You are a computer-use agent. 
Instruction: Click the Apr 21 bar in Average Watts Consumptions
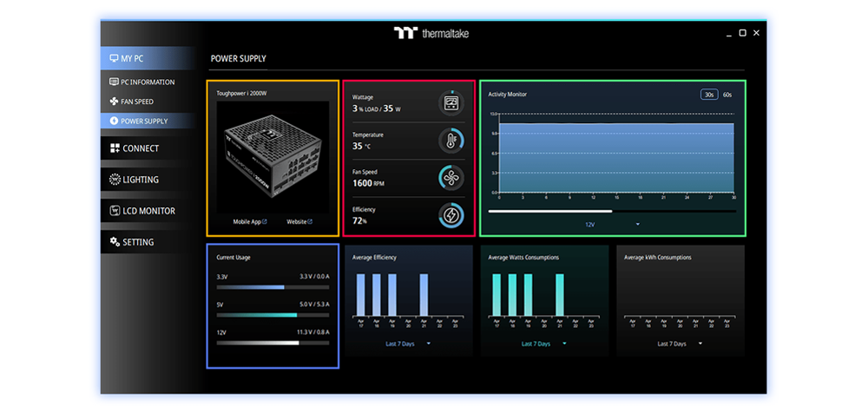click(x=560, y=295)
